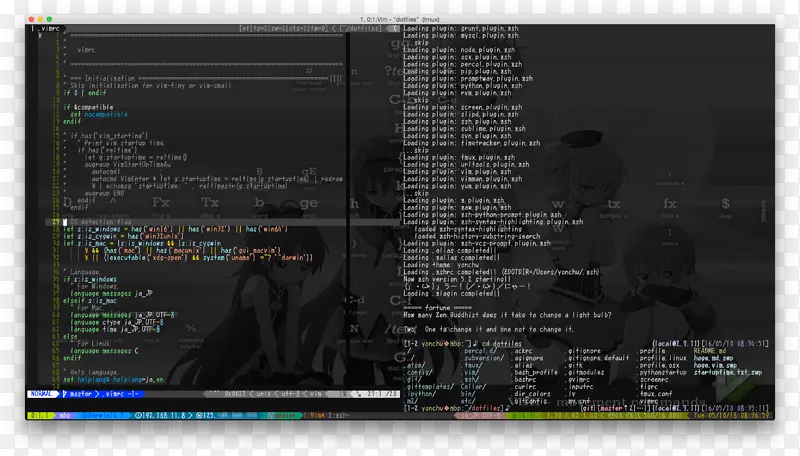The height and width of the screenshot is (456, 800).
Task: Click the 'let s:is_cygwin' line
Action: [x=123, y=236]
